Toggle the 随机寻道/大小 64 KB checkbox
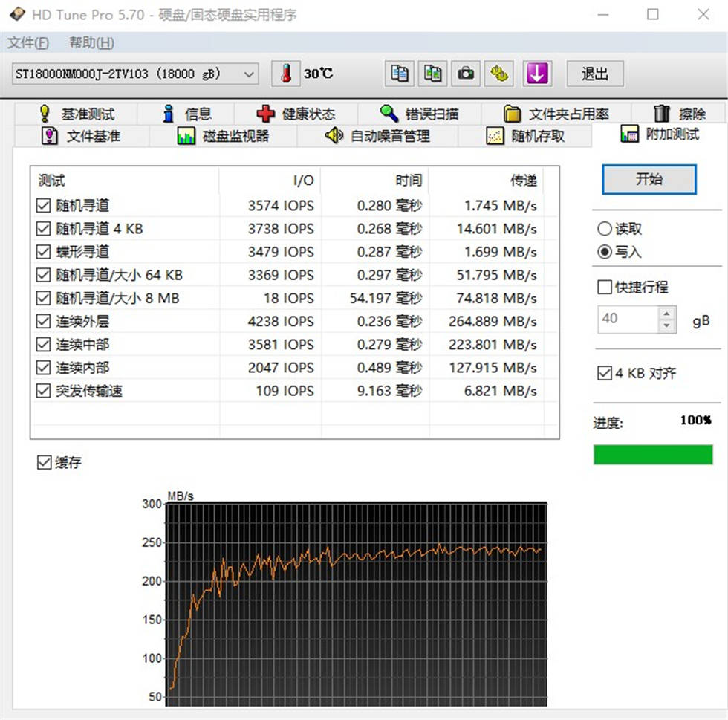Viewport: 728px width, 720px height. [x=43, y=275]
